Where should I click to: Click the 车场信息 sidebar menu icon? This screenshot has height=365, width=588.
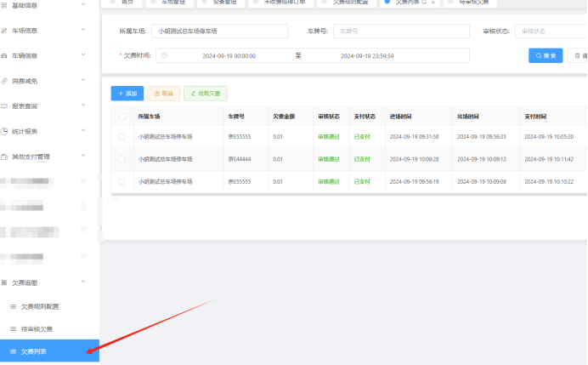click(4, 31)
